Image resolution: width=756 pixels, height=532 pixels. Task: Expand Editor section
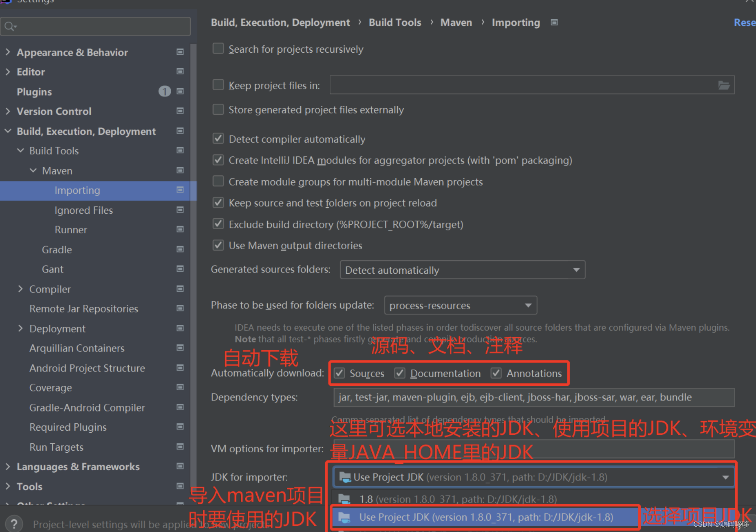(x=8, y=72)
